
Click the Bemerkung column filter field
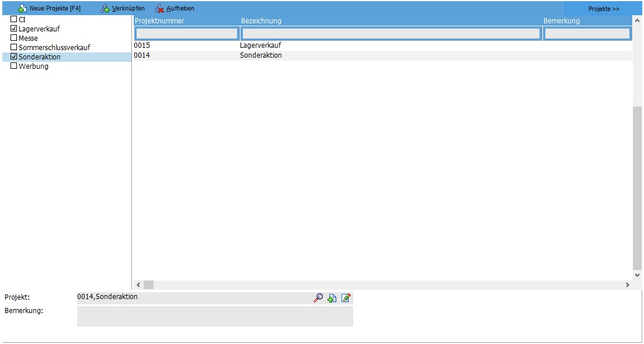(588, 33)
